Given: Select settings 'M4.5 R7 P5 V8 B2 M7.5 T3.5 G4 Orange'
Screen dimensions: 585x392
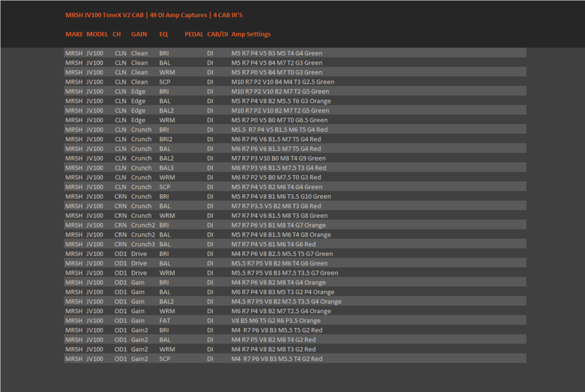Looking at the screenshot, I should (x=287, y=302).
